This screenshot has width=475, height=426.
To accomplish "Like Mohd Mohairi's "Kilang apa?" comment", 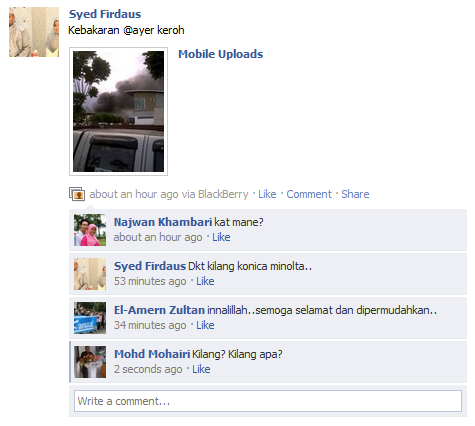I will point(201,369).
